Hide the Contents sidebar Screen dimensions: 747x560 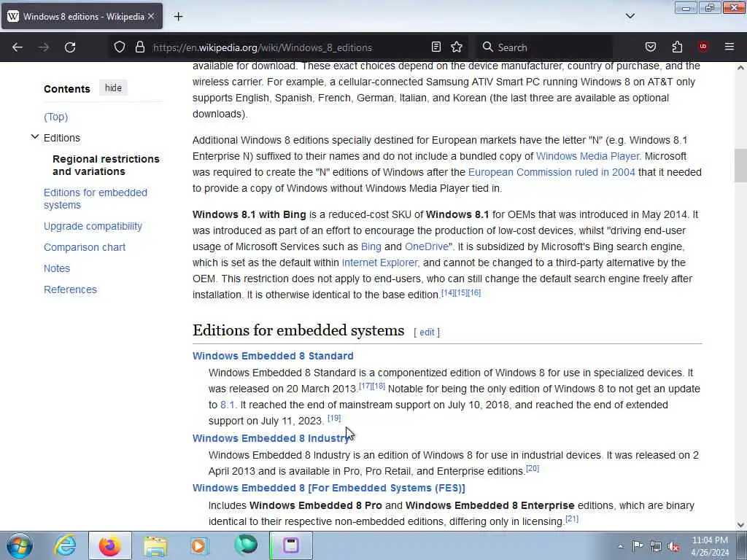(113, 88)
